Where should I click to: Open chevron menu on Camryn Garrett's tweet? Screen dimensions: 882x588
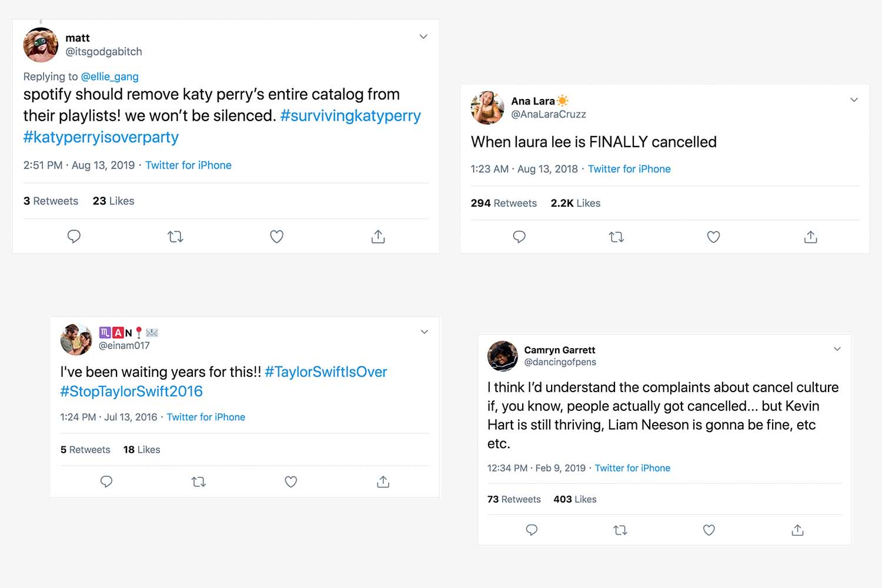tap(837, 349)
